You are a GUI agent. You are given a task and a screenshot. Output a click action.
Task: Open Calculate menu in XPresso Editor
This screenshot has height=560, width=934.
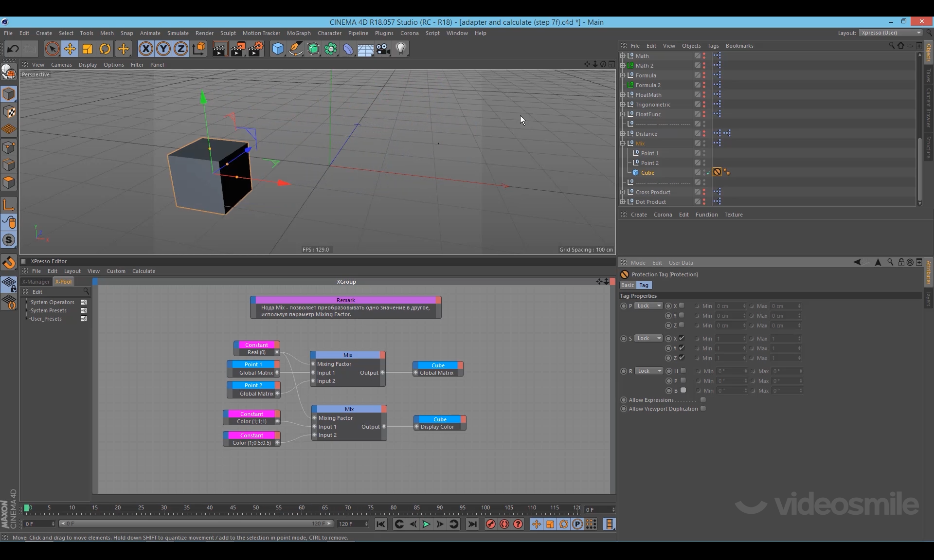[144, 271]
